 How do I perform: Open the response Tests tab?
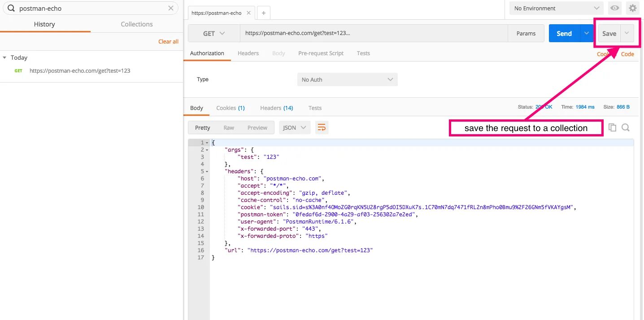coord(315,108)
